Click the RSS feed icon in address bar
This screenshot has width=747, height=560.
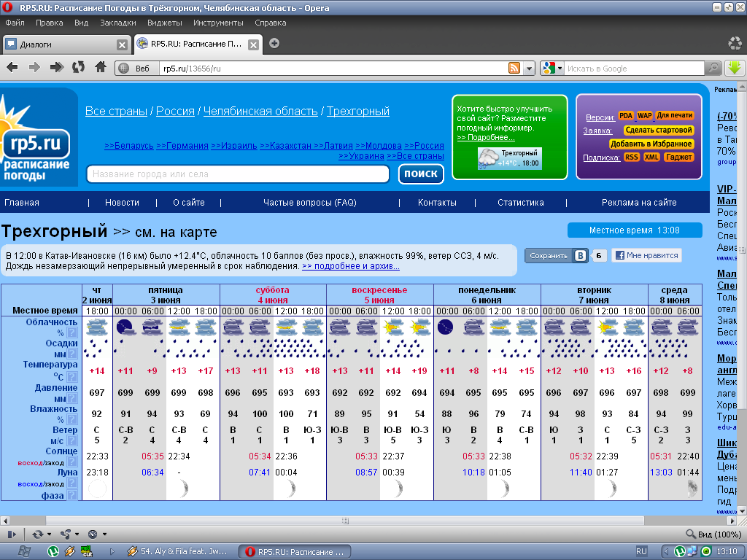pos(514,69)
